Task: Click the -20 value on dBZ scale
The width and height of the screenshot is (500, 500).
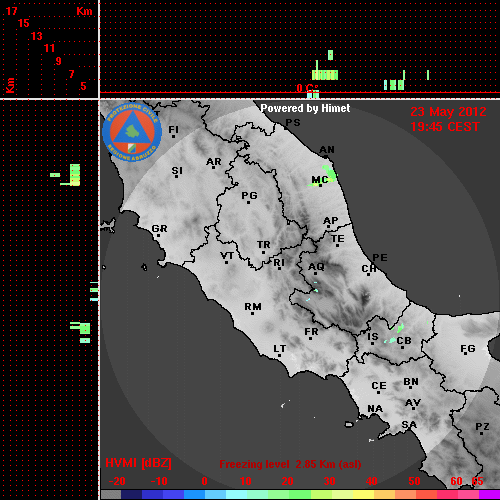Action: [117, 481]
